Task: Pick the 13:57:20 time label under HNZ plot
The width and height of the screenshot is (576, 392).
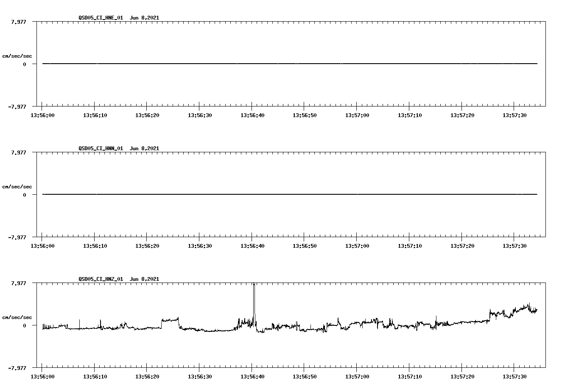Action: pos(462,376)
